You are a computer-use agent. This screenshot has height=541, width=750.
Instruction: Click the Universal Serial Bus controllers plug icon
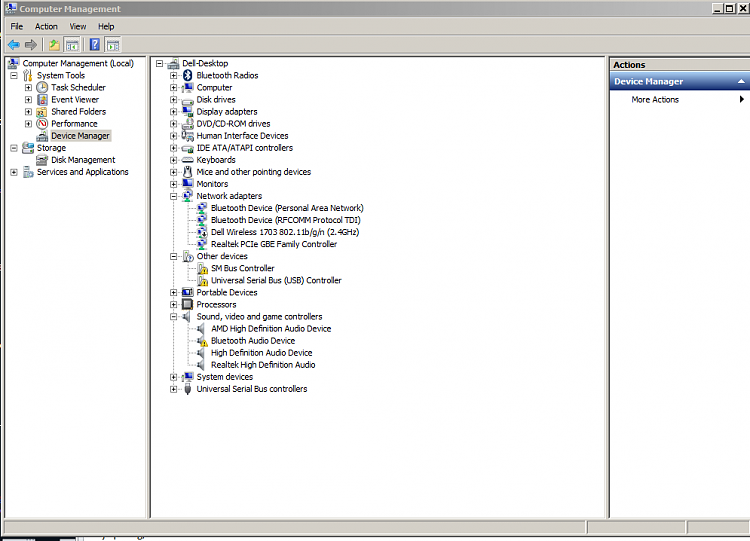click(188, 389)
